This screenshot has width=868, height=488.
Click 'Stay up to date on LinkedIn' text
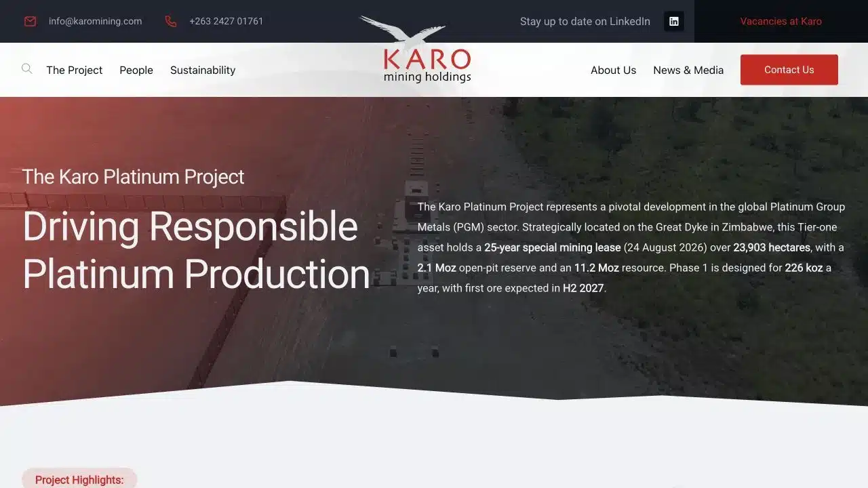click(585, 21)
